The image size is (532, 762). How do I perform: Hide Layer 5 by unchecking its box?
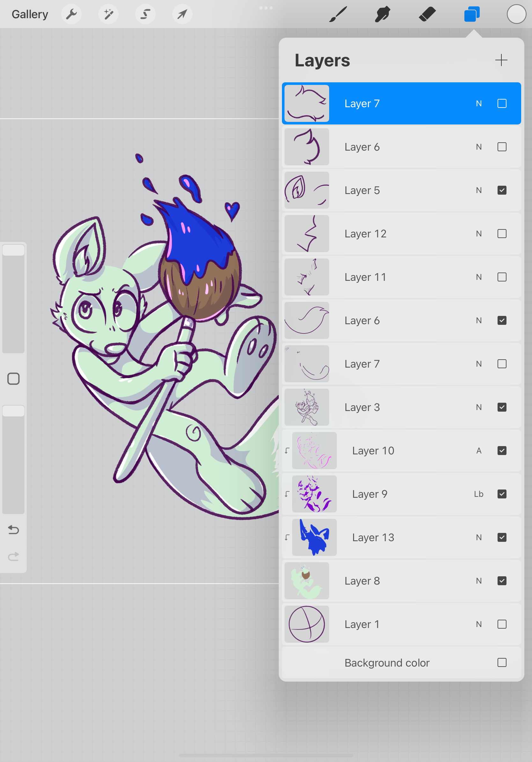pyautogui.click(x=502, y=190)
